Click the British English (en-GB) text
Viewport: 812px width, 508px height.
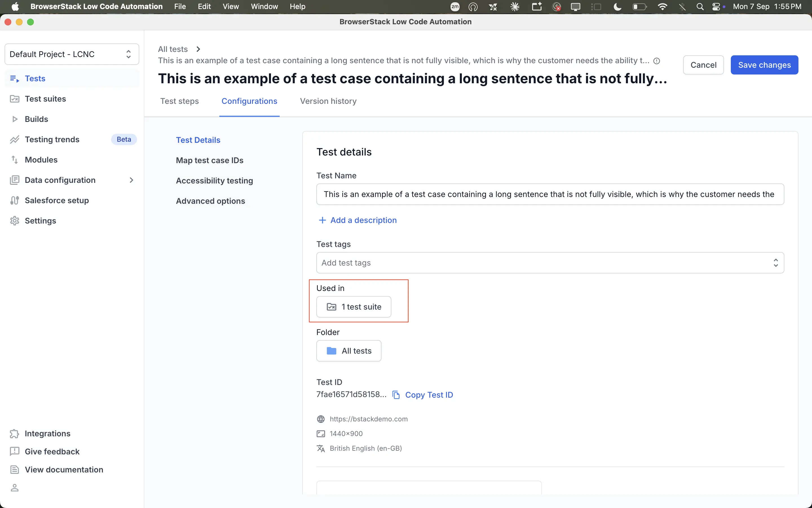point(366,448)
